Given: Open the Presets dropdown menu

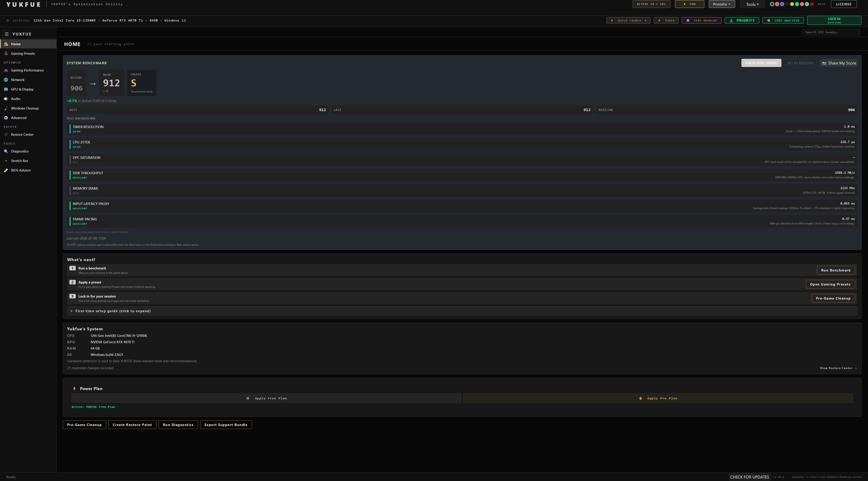Looking at the screenshot, I should pyautogui.click(x=722, y=4).
